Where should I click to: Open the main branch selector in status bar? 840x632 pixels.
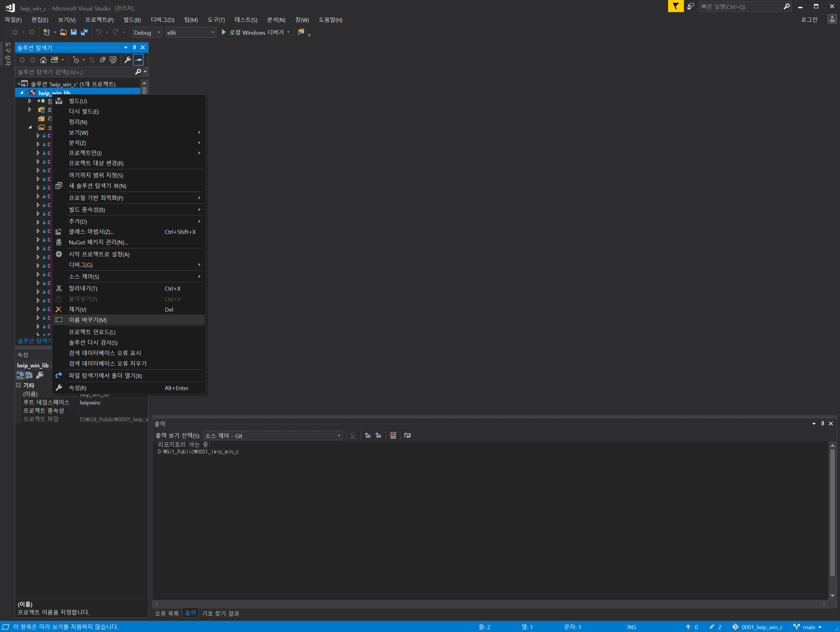808,627
